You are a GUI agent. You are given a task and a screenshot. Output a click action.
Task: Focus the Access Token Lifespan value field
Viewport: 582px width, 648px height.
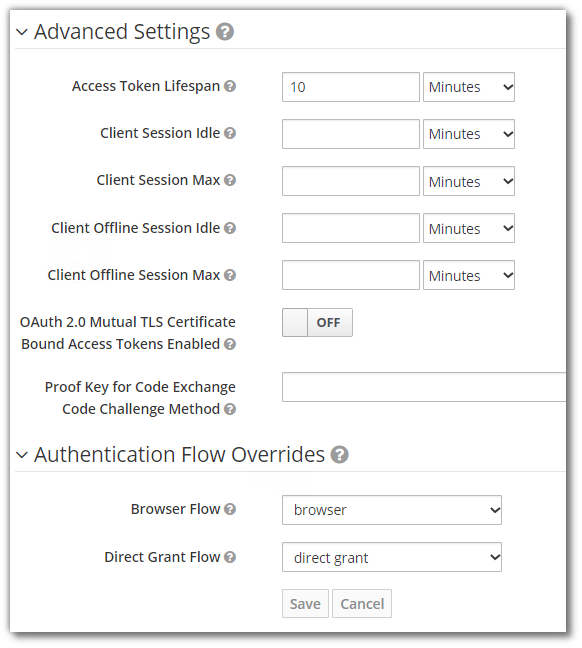click(x=351, y=87)
